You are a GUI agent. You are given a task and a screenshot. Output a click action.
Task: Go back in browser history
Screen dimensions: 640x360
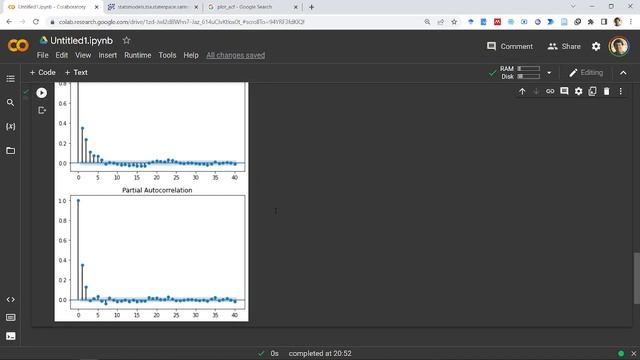point(9,22)
